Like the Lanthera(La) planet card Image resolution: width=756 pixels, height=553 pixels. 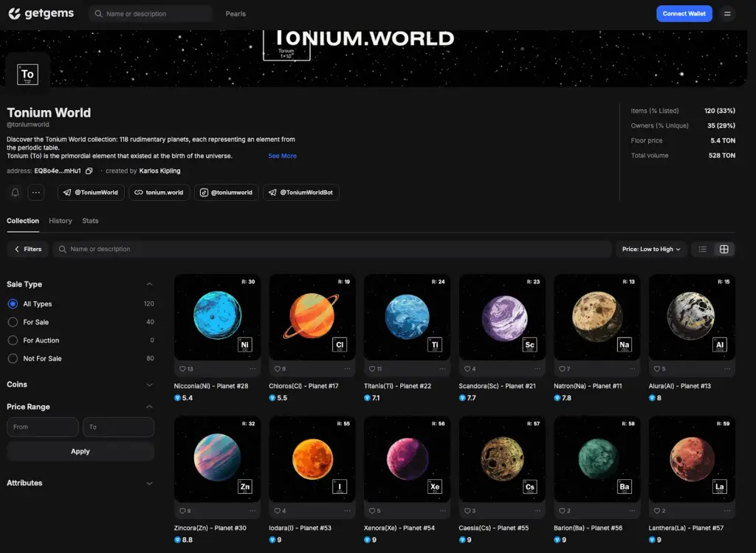(x=656, y=511)
